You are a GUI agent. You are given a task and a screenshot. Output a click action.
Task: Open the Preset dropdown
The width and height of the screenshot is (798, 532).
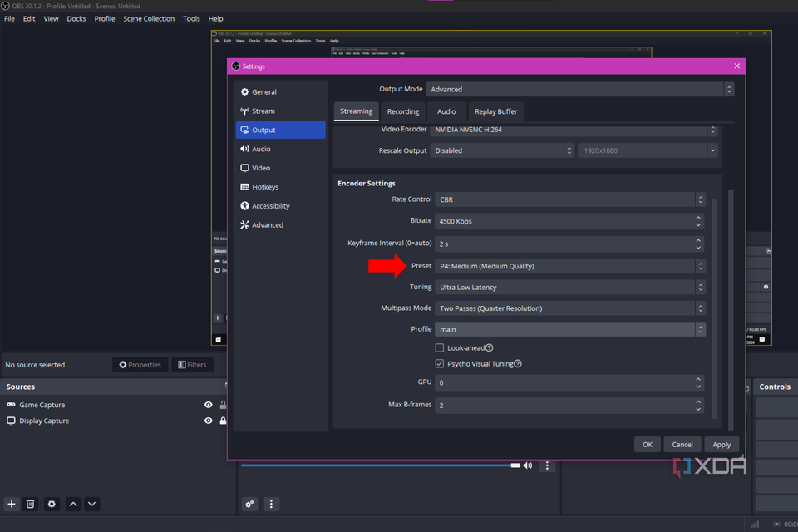coord(567,265)
